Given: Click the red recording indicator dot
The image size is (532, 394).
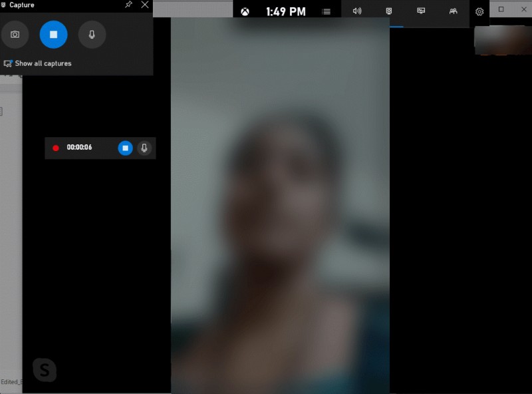Looking at the screenshot, I should 56,148.
